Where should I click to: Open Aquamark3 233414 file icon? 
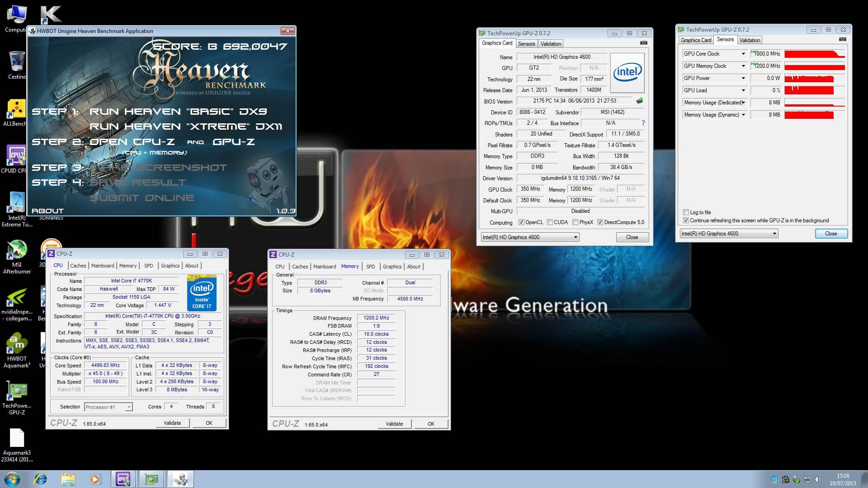[x=17, y=445]
